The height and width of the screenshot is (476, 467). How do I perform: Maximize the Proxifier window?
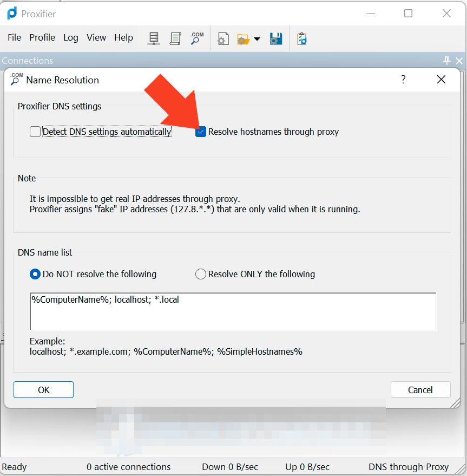408,14
